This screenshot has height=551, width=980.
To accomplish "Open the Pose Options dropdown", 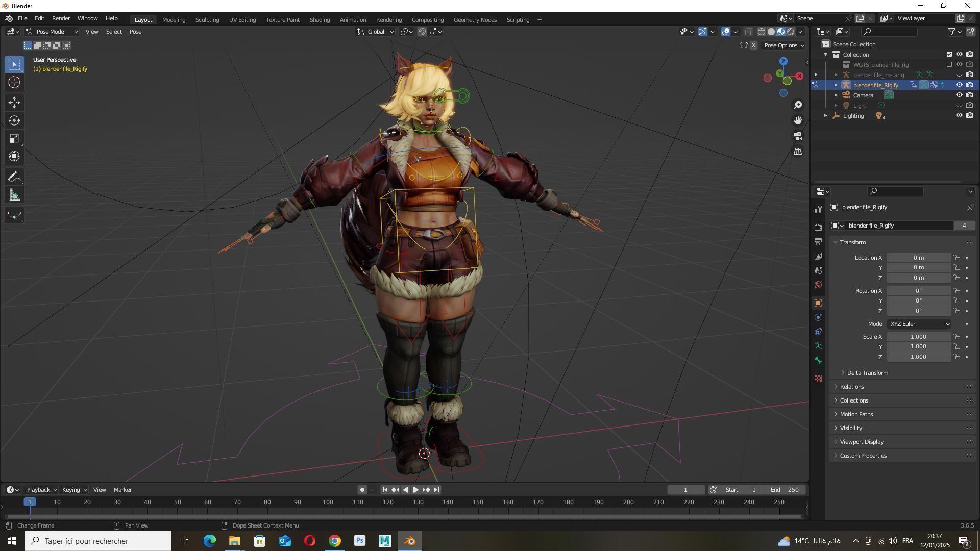I will pos(783,45).
